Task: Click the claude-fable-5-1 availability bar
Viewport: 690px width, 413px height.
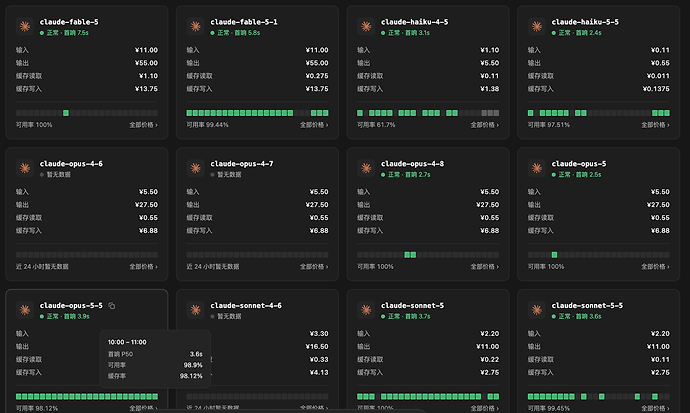Action: click(257, 113)
